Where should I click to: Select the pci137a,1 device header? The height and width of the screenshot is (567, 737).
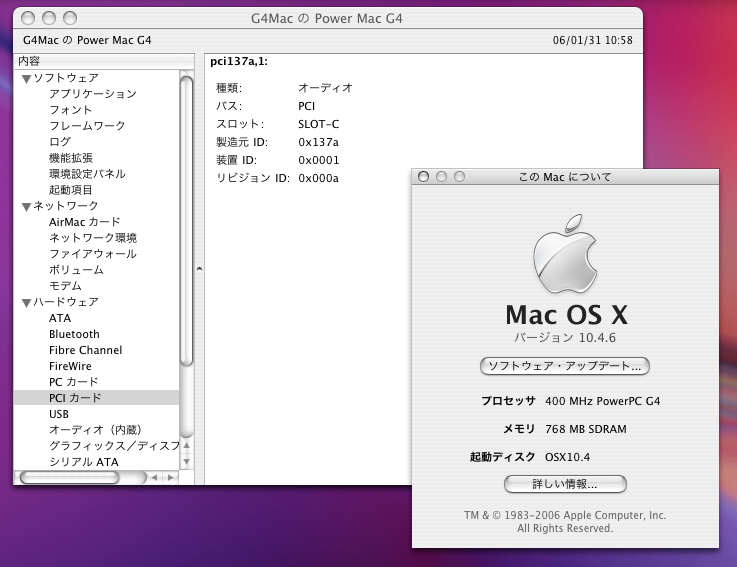pyautogui.click(x=238, y=61)
